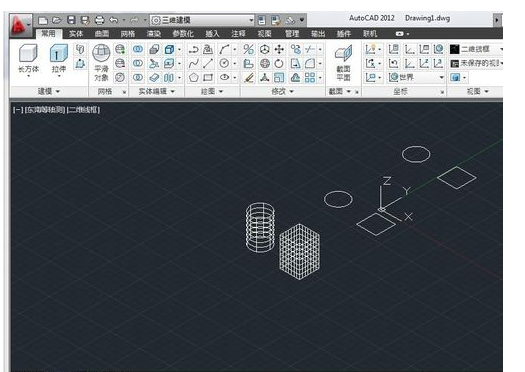
Task: Open the 三维建模 workspace dropdown
Action: coord(202,20)
